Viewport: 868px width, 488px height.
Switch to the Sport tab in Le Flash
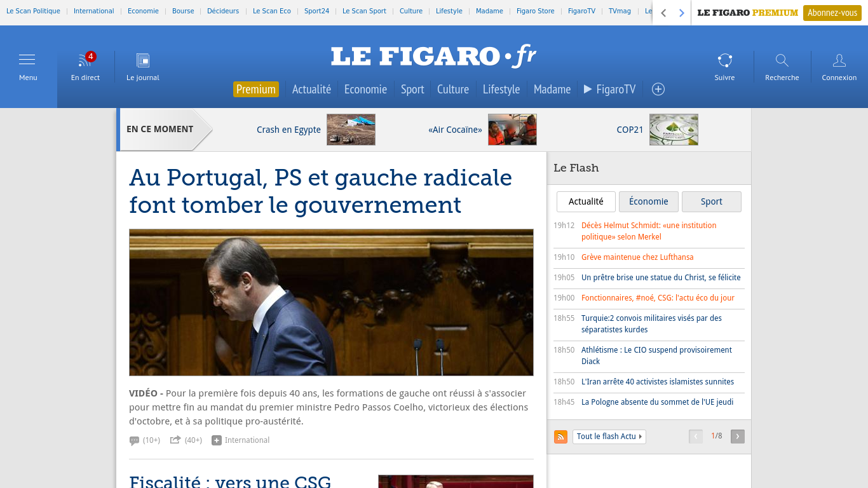click(711, 201)
